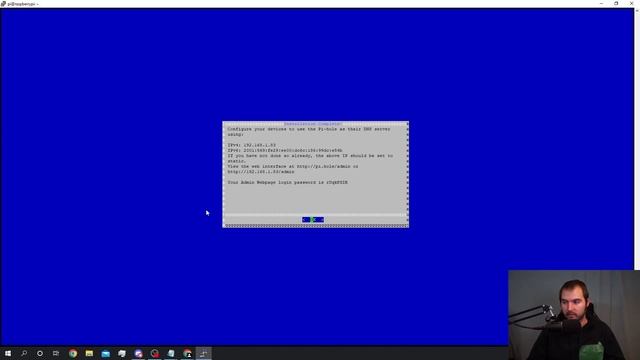The image size is (640, 360).
Task: Select the active PuTTY terminal taskbar icon
Action: 204,353
